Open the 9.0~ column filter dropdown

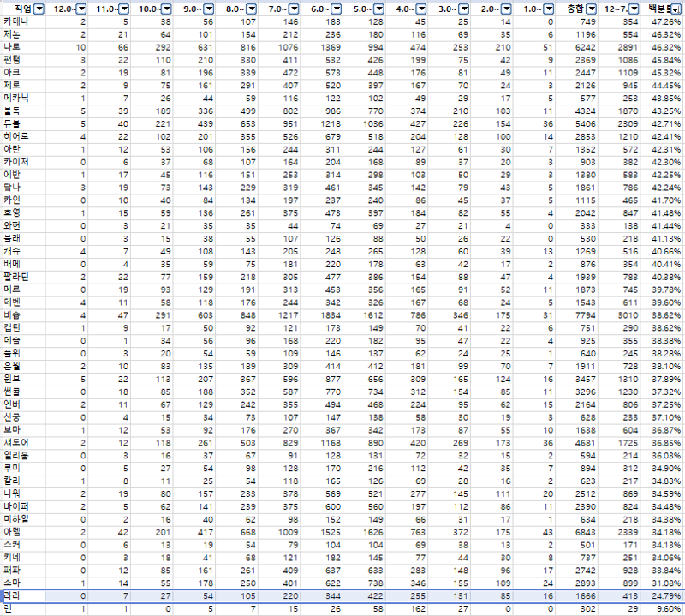click(x=209, y=9)
